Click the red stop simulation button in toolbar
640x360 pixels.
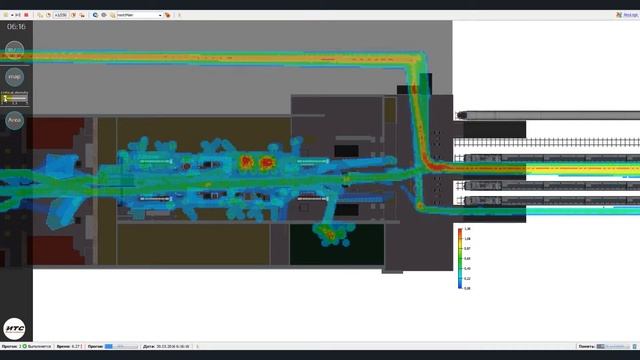click(x=26, y=15)
